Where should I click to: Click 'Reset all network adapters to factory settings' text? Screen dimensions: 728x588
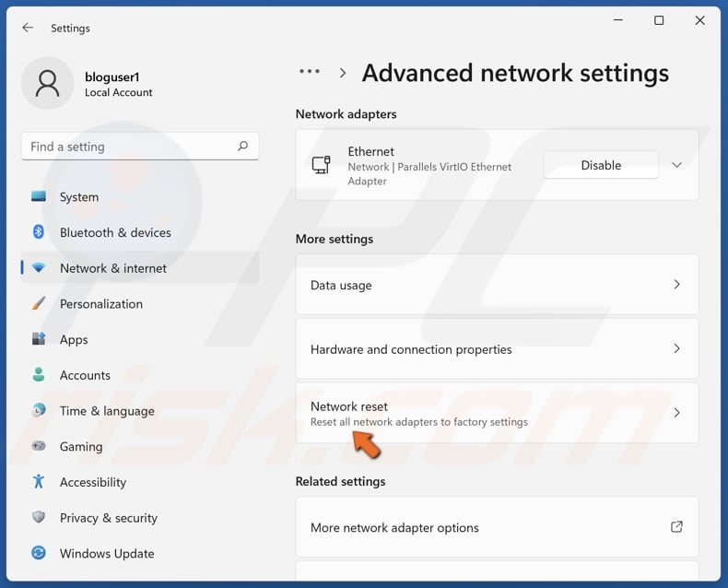(x=419, y=422)
